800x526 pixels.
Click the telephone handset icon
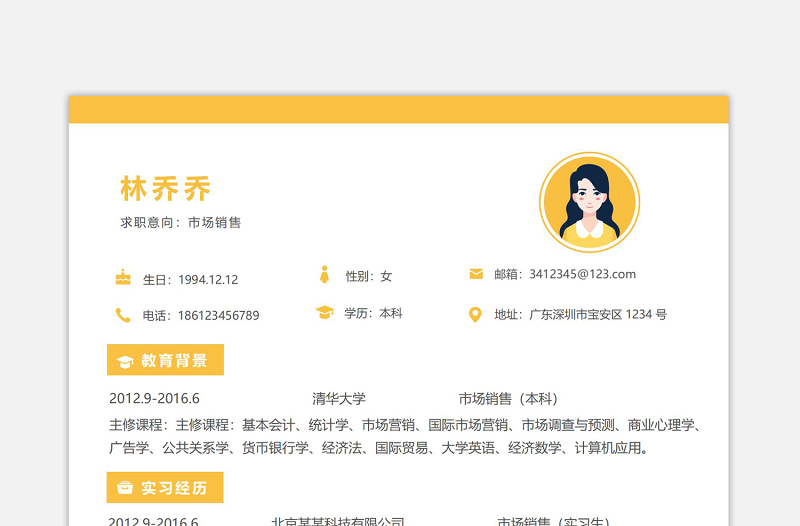[x=123, y=315]
